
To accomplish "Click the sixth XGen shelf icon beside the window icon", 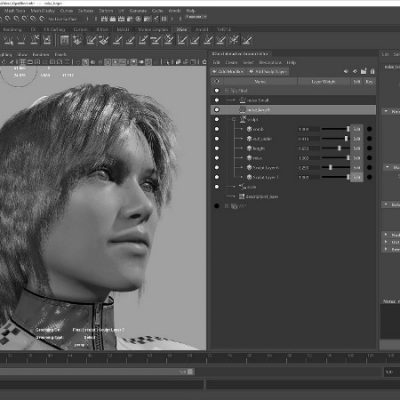I will (x=77, y=40).
